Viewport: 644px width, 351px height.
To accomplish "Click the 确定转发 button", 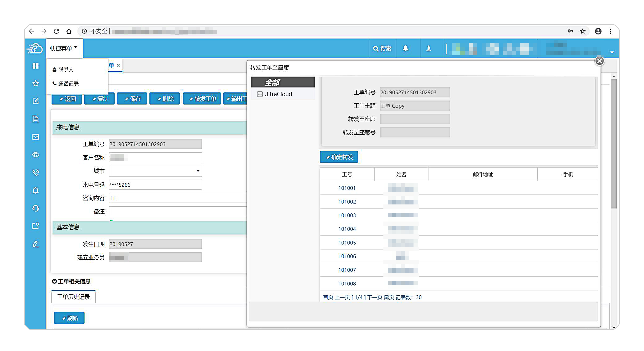I will coord(339,157).
